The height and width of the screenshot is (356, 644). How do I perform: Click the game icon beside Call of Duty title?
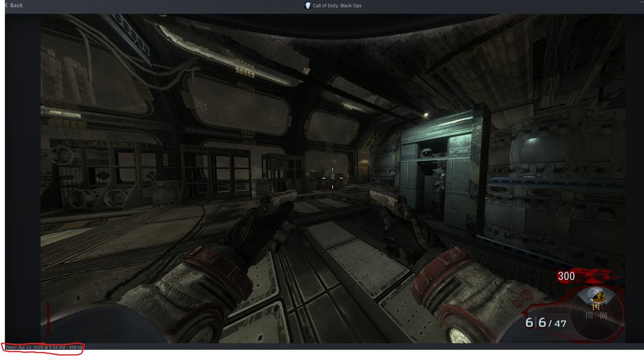pyautogui.click(x=308, y=5)
